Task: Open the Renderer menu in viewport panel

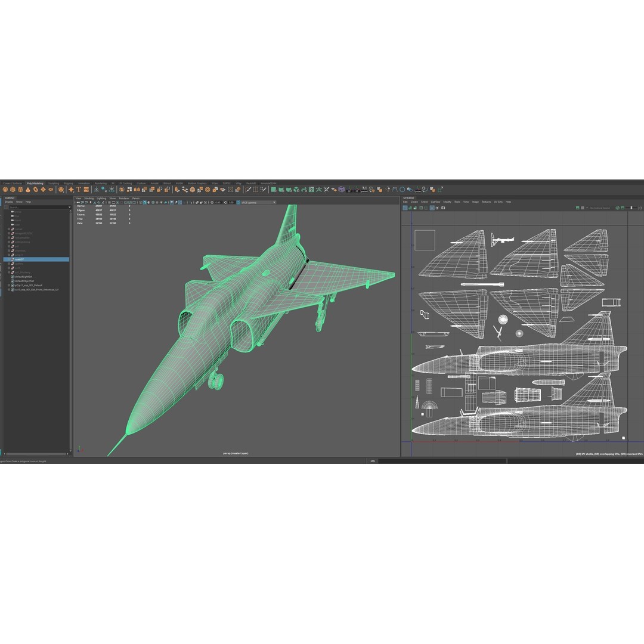Action: pyautogui.click(x=124, y=199)
